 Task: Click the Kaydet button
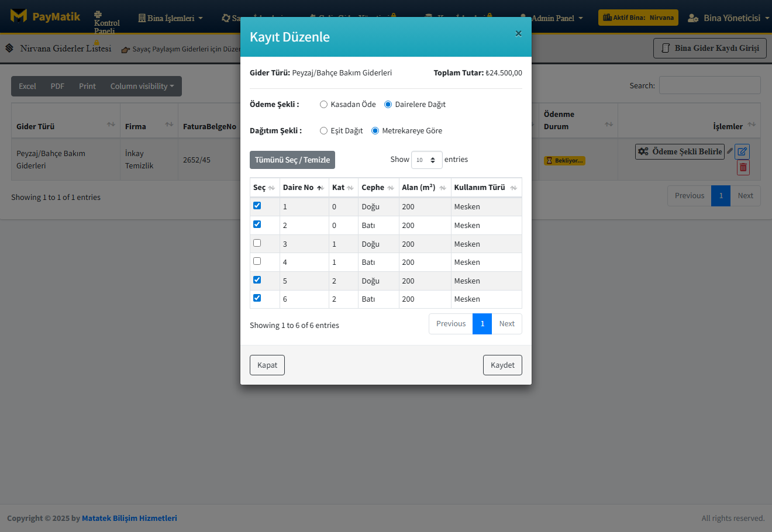click(502, 365)
